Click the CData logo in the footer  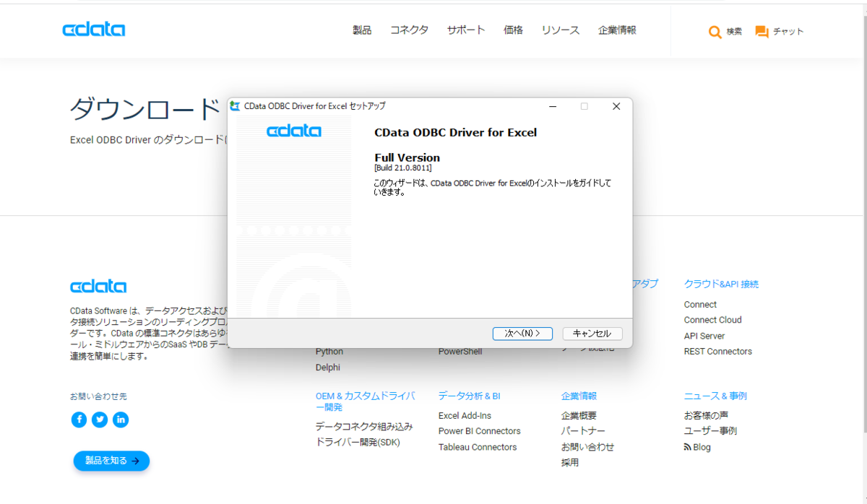coord(98,286)
